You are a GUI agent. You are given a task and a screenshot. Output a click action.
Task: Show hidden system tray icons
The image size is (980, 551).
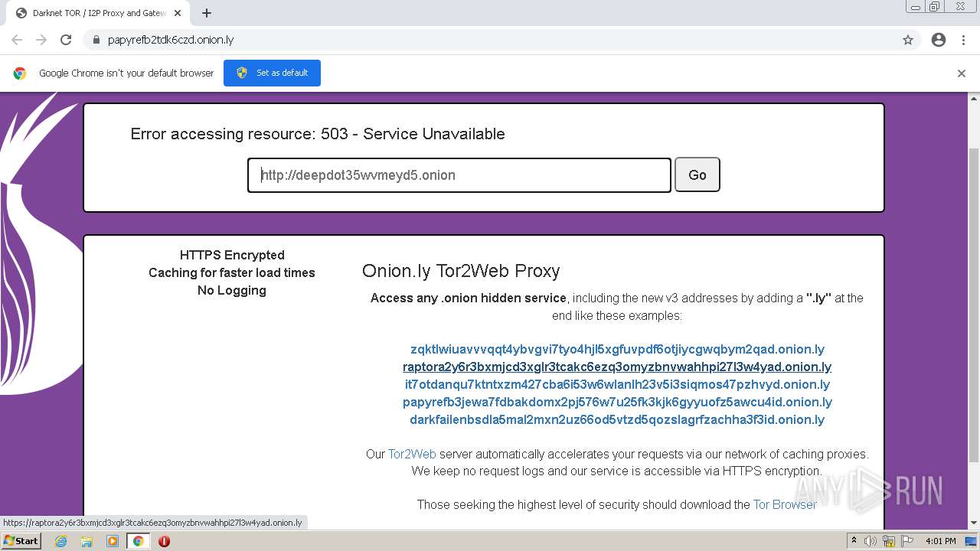pyautogui.click(x=854, y=541)
